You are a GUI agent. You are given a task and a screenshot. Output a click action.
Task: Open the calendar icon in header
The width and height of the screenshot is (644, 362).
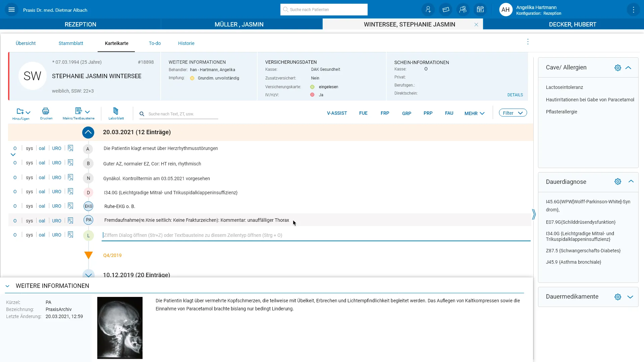tap(480, 10)
